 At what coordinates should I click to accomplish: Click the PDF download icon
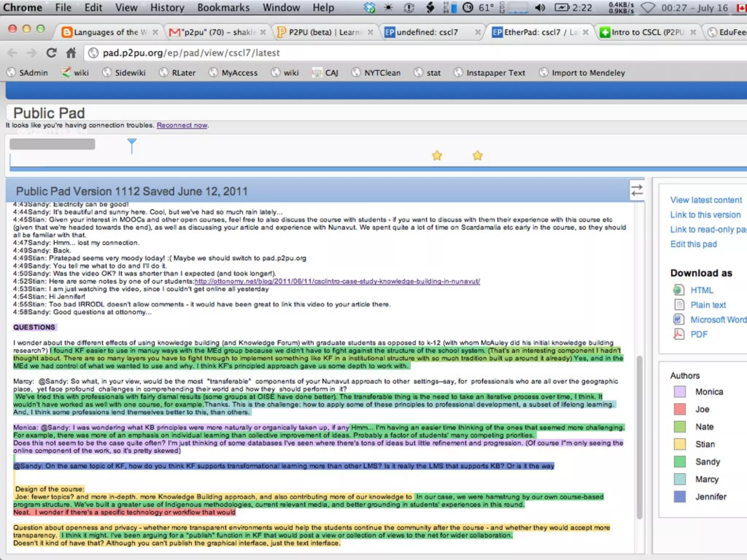coord(678,334)
